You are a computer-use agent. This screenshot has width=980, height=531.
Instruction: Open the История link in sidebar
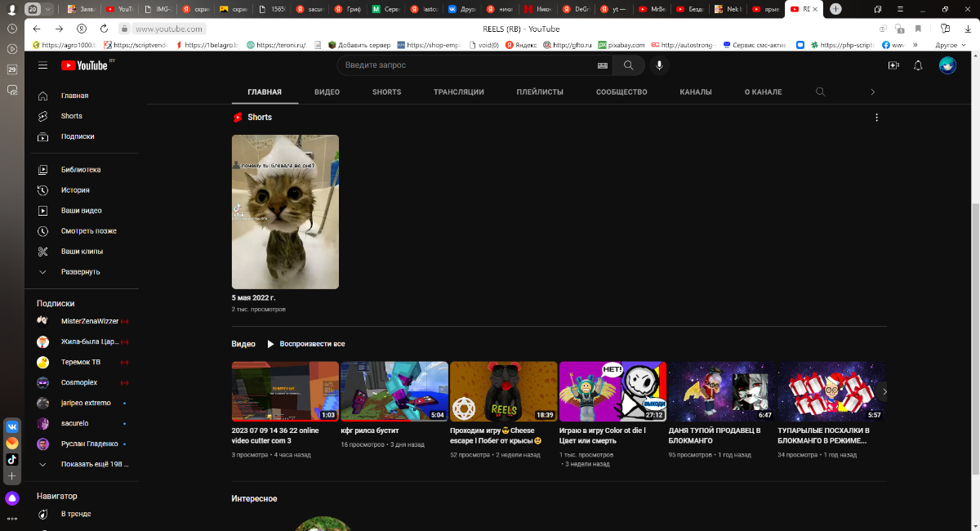coord(75,190)
